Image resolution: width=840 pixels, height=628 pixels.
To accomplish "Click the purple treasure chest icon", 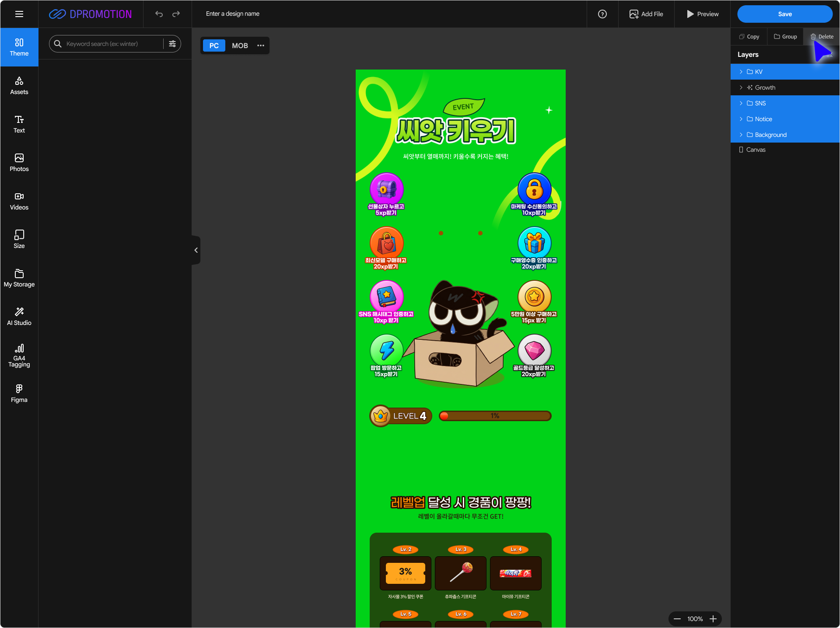I will tap(386, 189).
